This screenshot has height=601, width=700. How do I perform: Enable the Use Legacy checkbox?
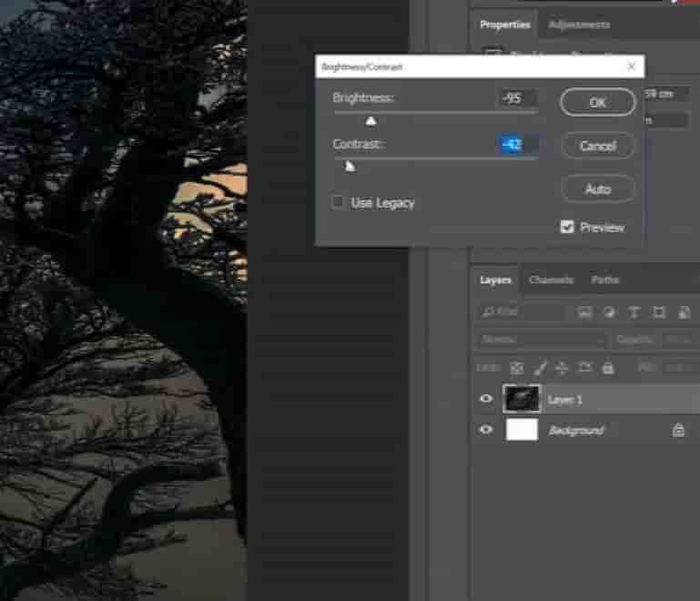[339, 202]
